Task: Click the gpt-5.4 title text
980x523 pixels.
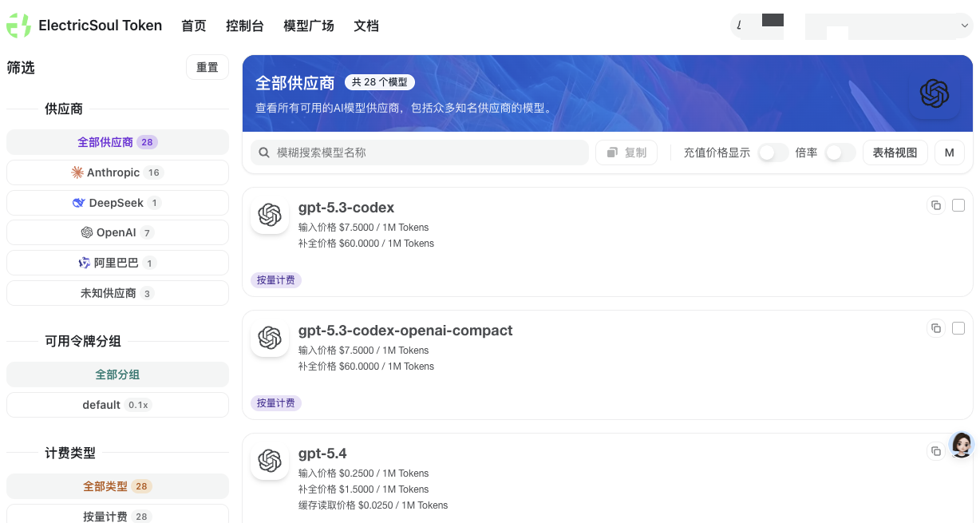Action: 322,454
